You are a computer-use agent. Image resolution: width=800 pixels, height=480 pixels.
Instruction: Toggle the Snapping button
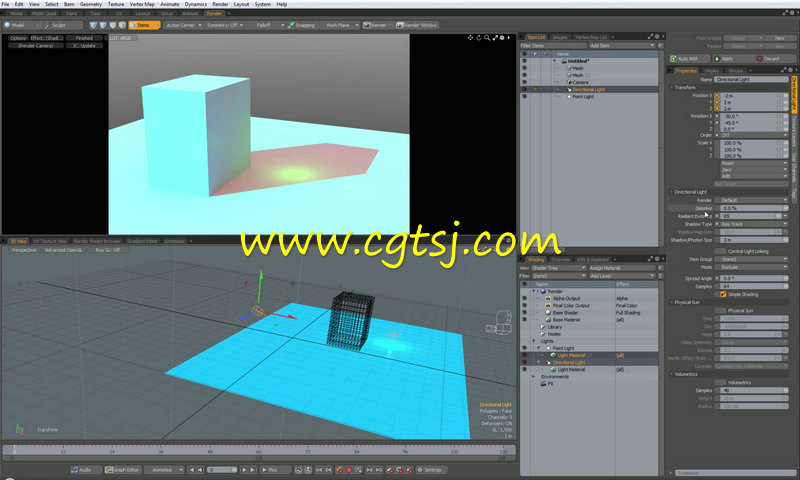pyautogui.click(x=302, y=25)
